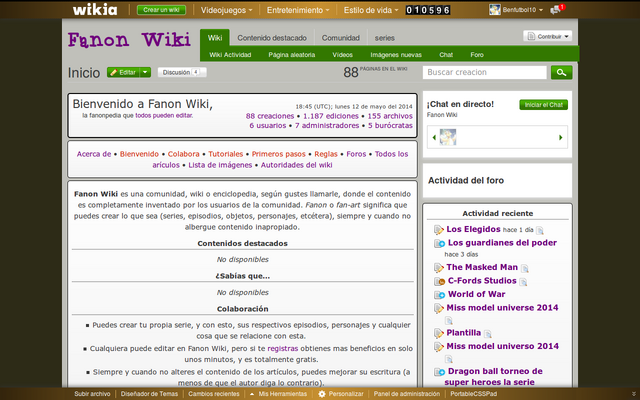Viewport: 640px width, 400px height.
Task: Click the registras link
Action: pos(283,349)
